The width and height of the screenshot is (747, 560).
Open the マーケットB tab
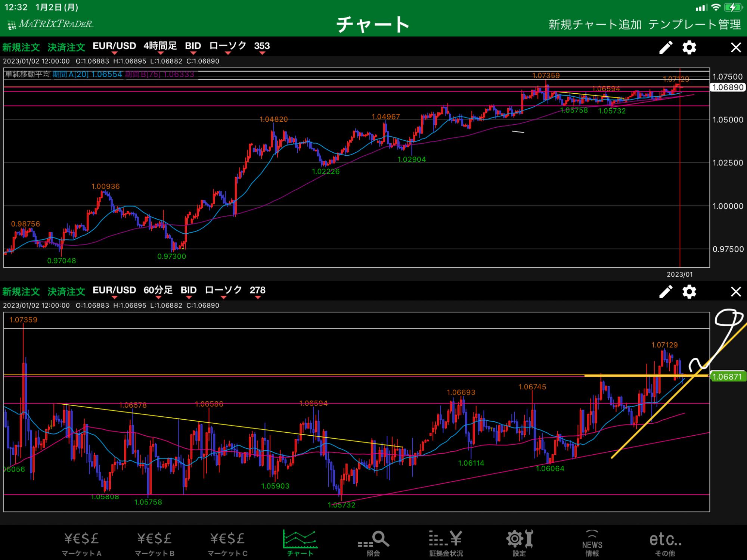click(x=154, y=544)
